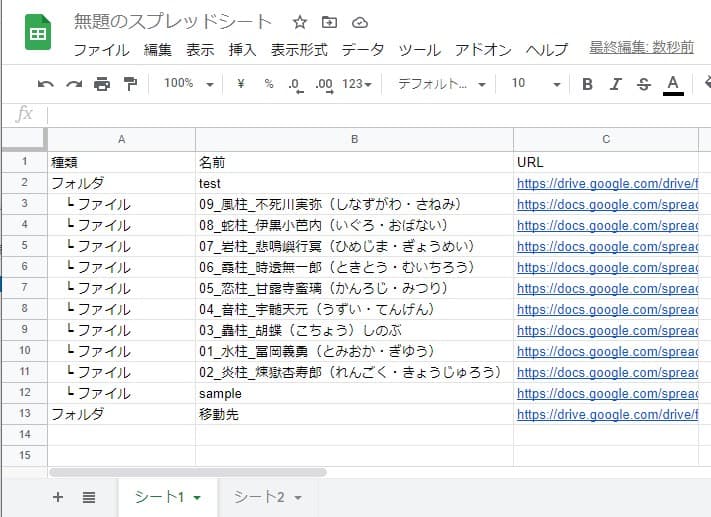Toggle bold formatting

tap(587, 84)
